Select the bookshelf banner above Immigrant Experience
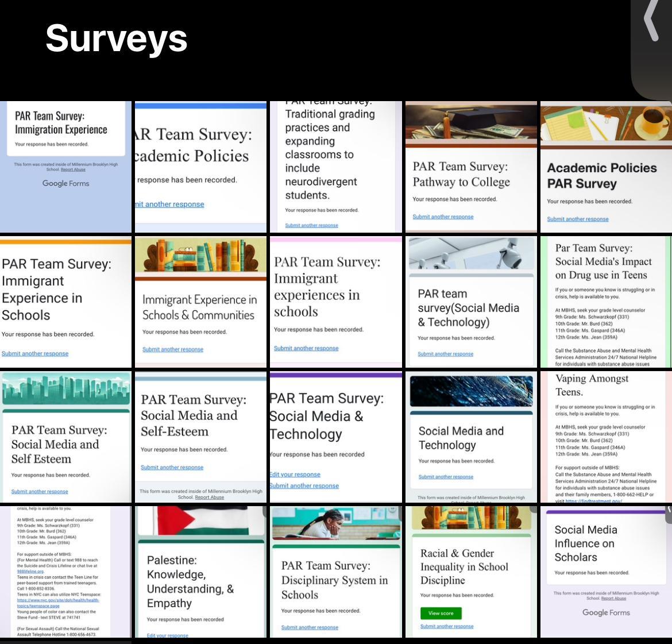The width and height of the screenshot is (672, 644). pyautogui.click(x=200, y=257)
